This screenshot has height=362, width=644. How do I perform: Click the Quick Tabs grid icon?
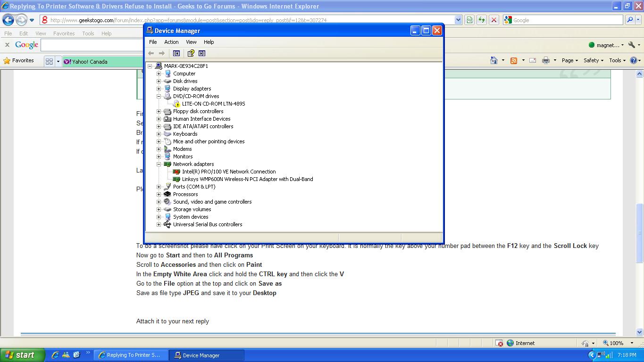pos(49,61)
